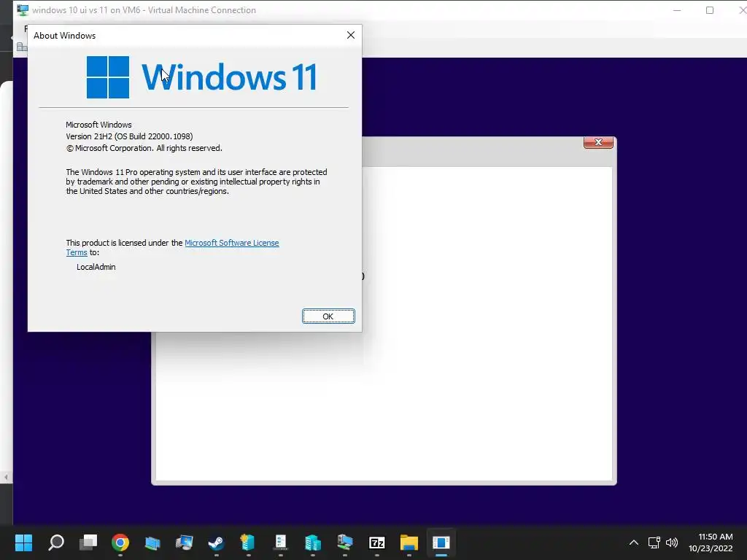Click the Version 21H2 build text
The height and width of the screenshot is (560, 747).
pyautogui.click(x=129, y=136)
